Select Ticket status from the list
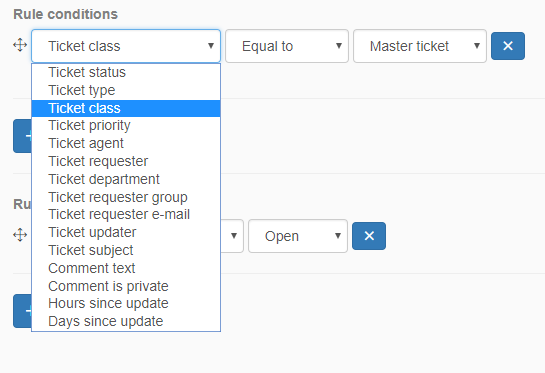The width and height of the screenshot is (545, 373). click(x=126, y=72)
